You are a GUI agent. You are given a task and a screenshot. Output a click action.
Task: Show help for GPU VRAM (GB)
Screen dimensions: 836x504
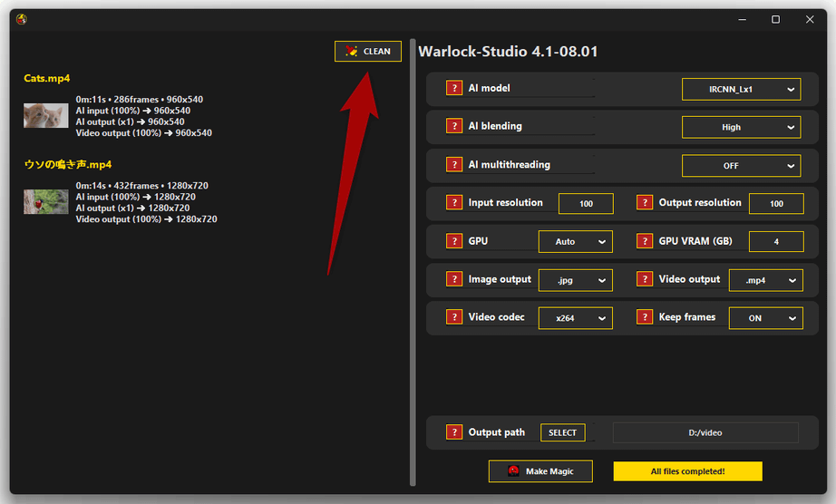pos(645,241)
